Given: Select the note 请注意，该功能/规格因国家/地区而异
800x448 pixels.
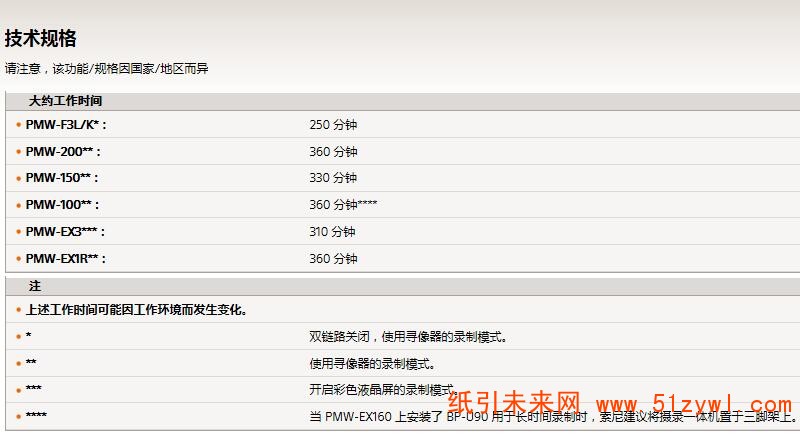Looking at the screenshot, I should point(107,68).
